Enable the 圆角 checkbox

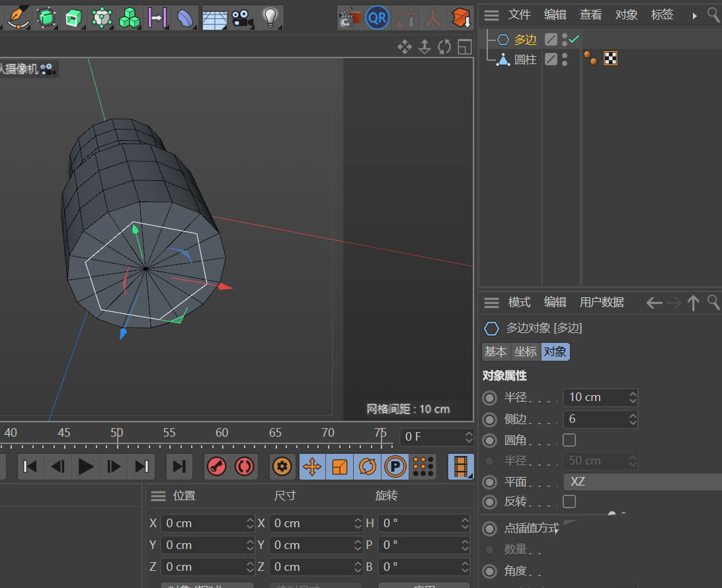coord(569,440)
